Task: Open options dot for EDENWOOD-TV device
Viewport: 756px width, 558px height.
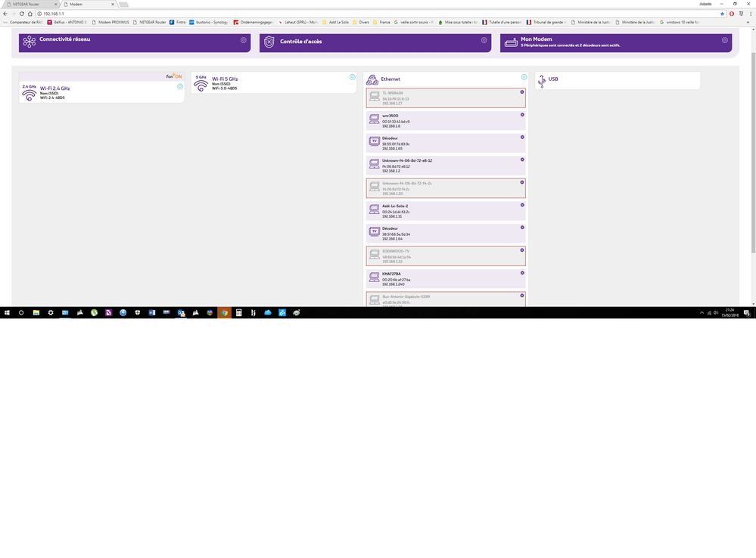Action: coord(522,250)
